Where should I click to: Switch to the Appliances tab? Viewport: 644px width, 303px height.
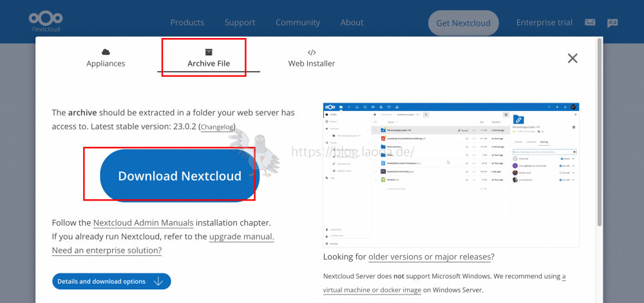[x=106, y=59]
